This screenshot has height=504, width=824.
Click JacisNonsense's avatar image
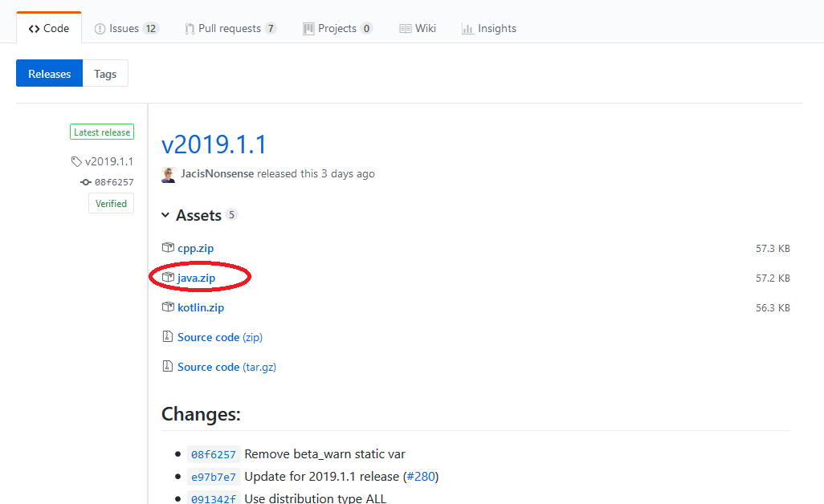click(169, 174)
